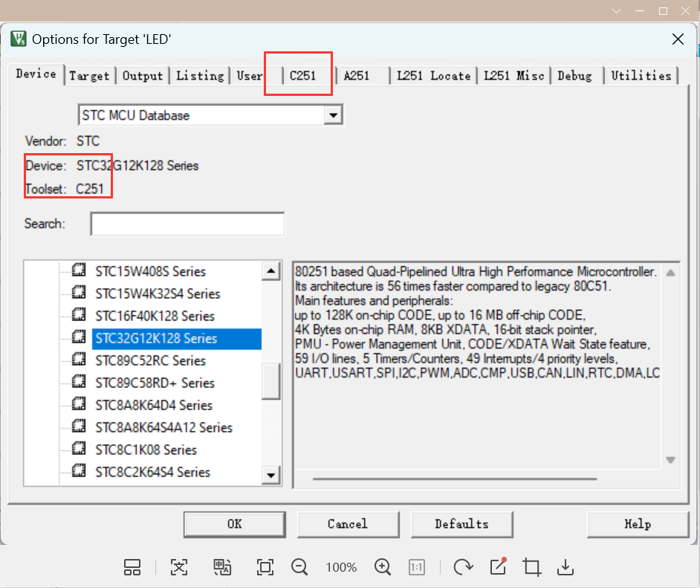Select STC8C2K64S4 Series in the list

[x=152, y=472]
